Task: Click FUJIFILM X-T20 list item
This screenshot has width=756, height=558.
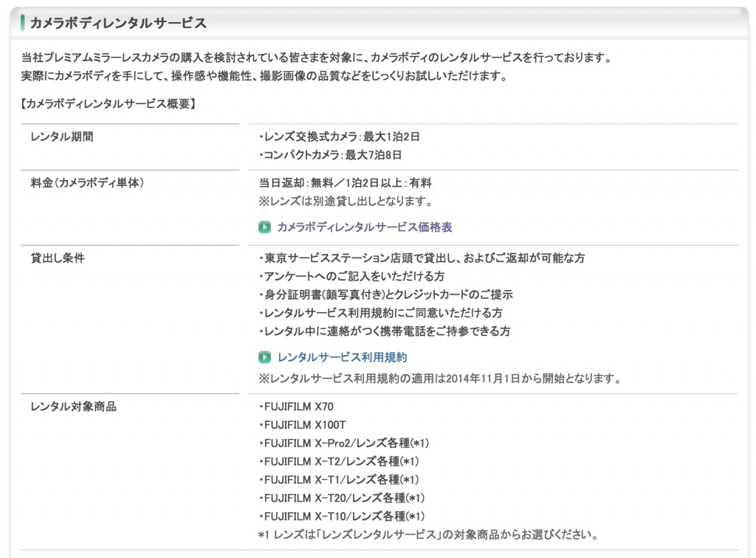Action: coord(342,498)
